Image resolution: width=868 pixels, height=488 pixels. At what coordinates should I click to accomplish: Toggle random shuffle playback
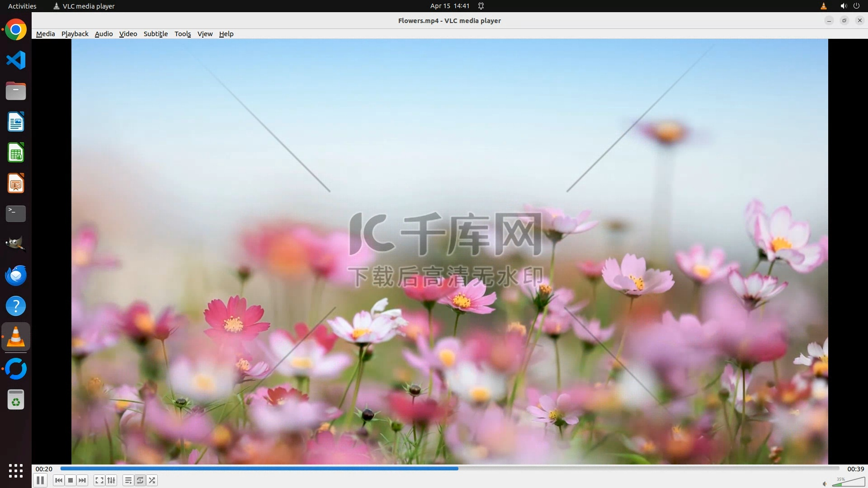pyautogui.click(x=152, y=480)
